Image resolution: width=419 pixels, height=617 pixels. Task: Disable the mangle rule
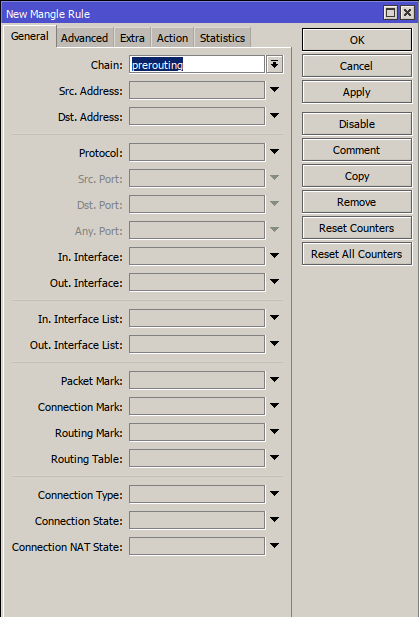pyautogui.click(x=357, y=124)
